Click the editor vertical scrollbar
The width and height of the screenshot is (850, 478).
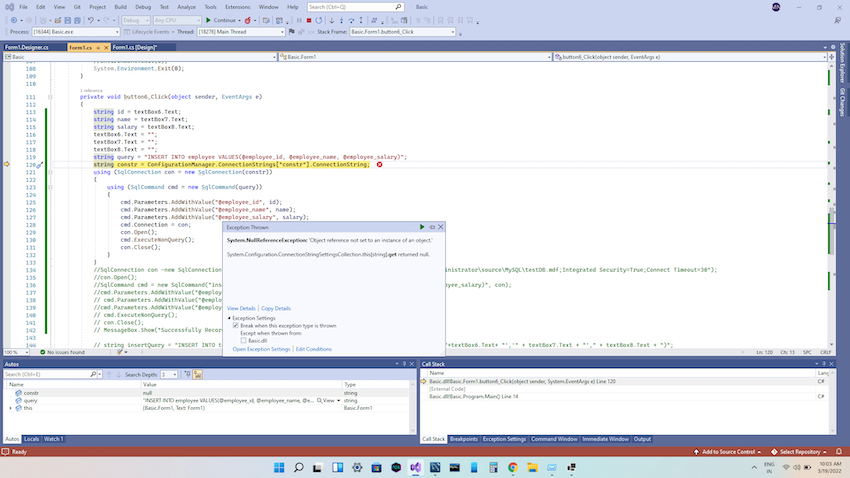[832, 206]
